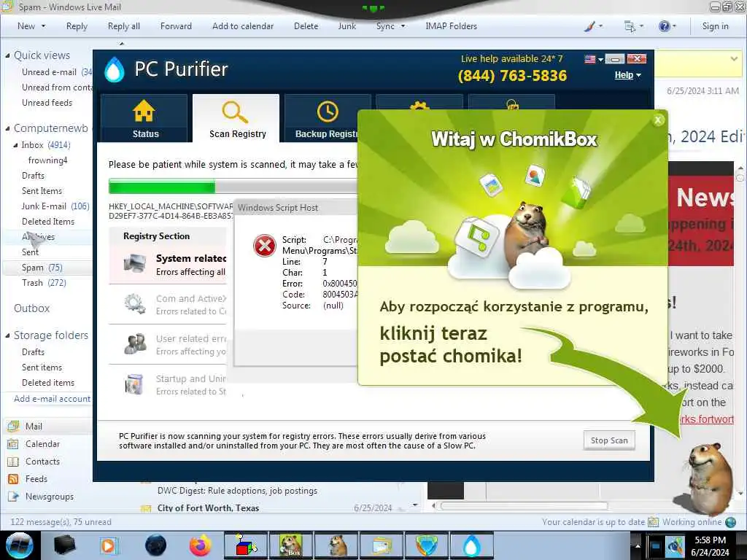The height and width of the screenshot is (560, 747).
Task: Open the menus list toolbar icon
Action: [630, 27]
